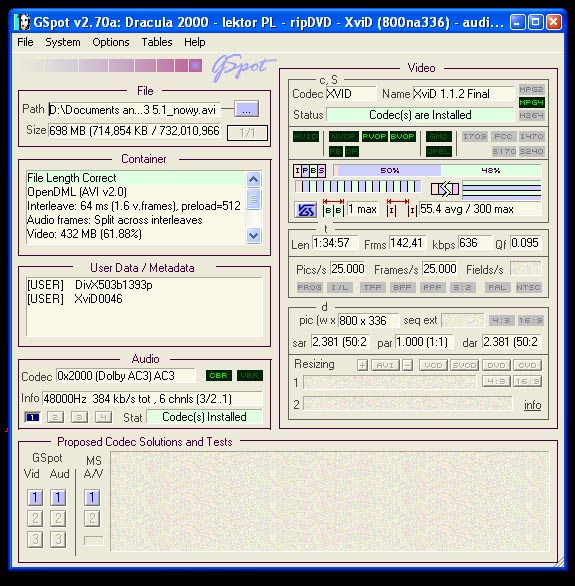The width and height of the screenshot is (575, 586).
Task: Click the striped frame sequence bar
Action: pos(358,186)
